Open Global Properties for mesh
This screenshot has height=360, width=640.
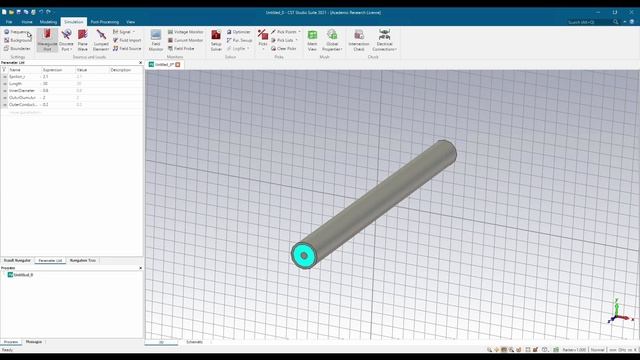(332, 40)
